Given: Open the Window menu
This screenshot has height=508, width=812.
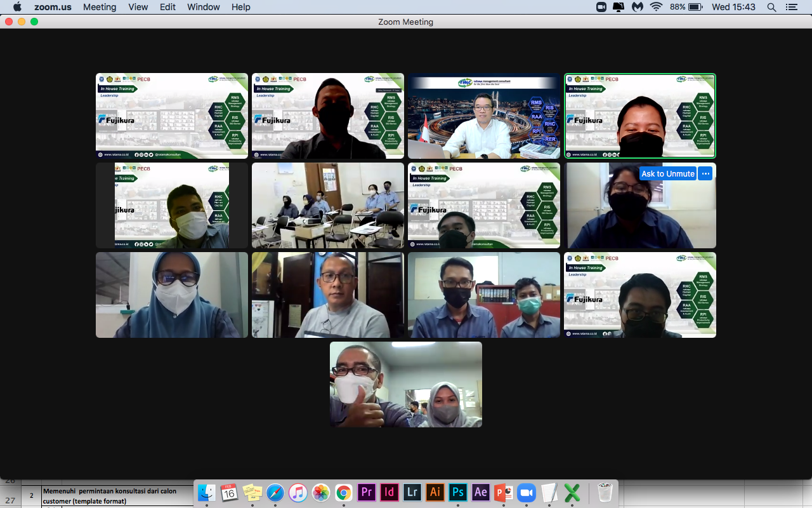Looking at the screenshot, I should tap(204, 7).
